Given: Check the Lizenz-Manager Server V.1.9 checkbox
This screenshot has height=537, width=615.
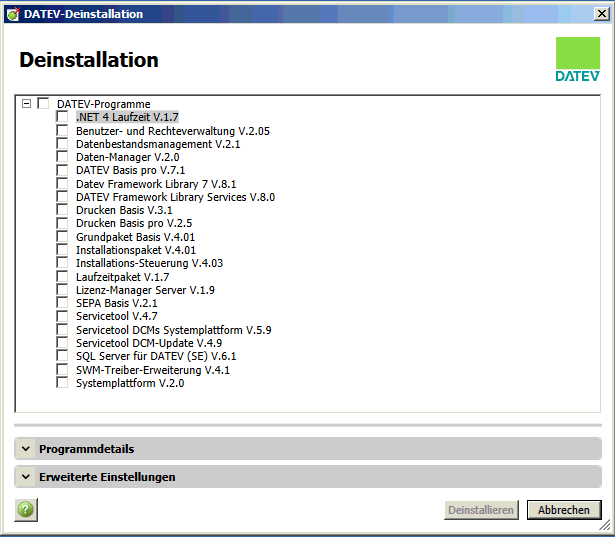Looking at the screenshot, I should [62, 290].
